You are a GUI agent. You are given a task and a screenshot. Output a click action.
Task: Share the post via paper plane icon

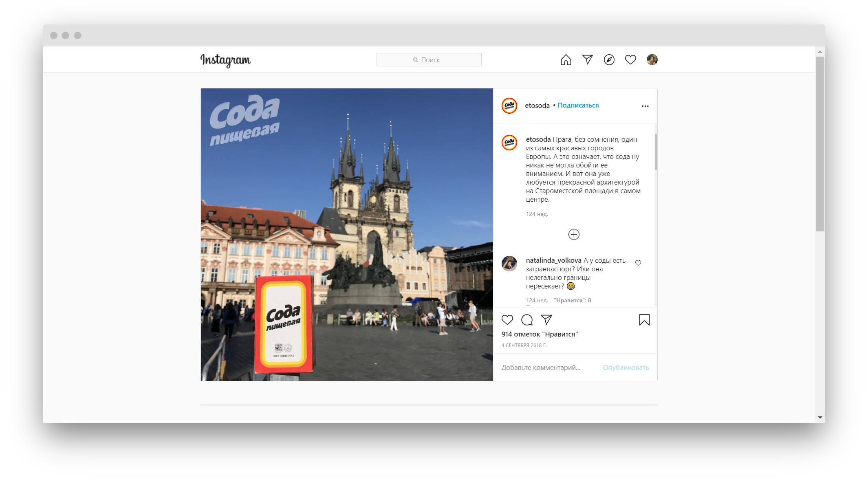(546, 320)
